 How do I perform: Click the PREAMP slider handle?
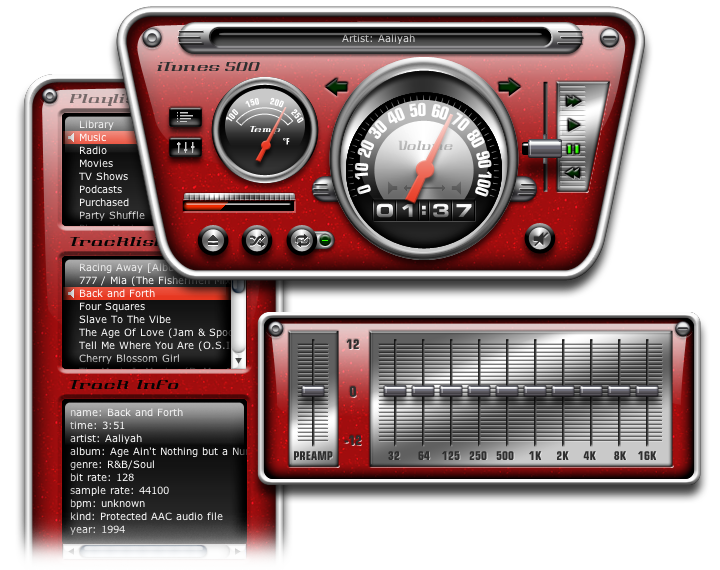[x=313, y=390]
